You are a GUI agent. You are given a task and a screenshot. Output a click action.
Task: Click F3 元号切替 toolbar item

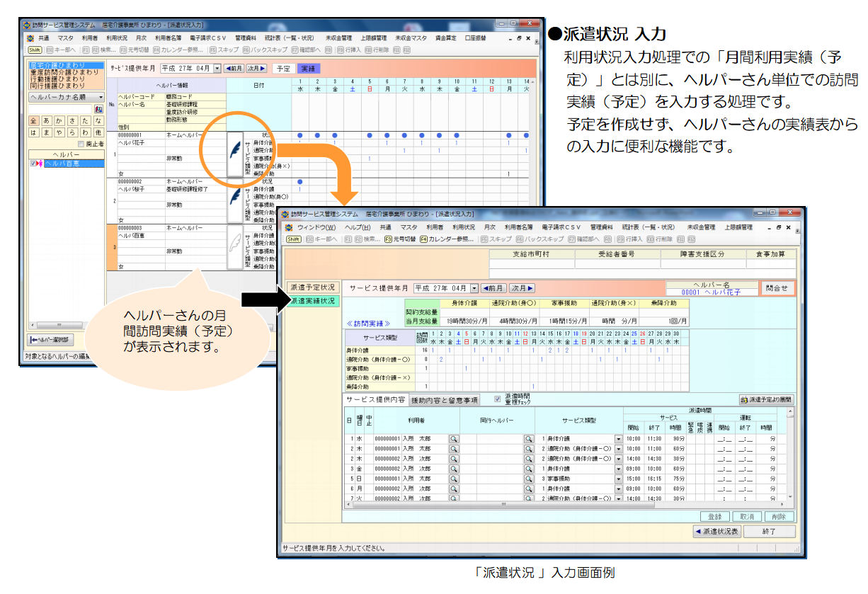pyautogui.click(x=400, y=239)
